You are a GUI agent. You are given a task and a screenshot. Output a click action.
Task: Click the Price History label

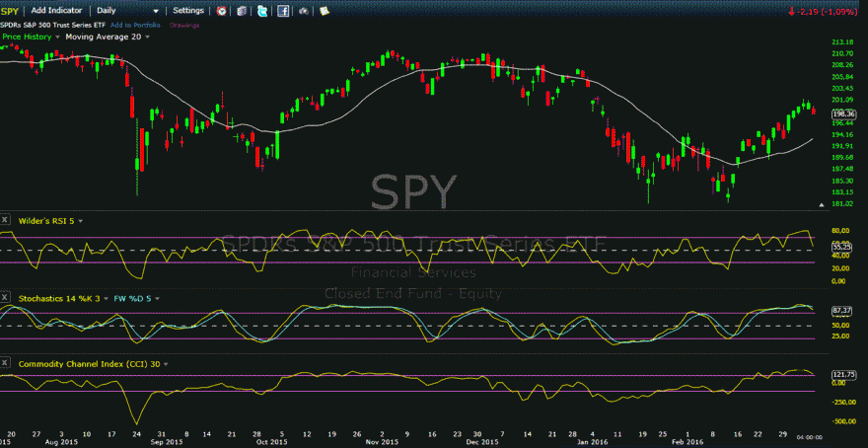click(28, 37)
